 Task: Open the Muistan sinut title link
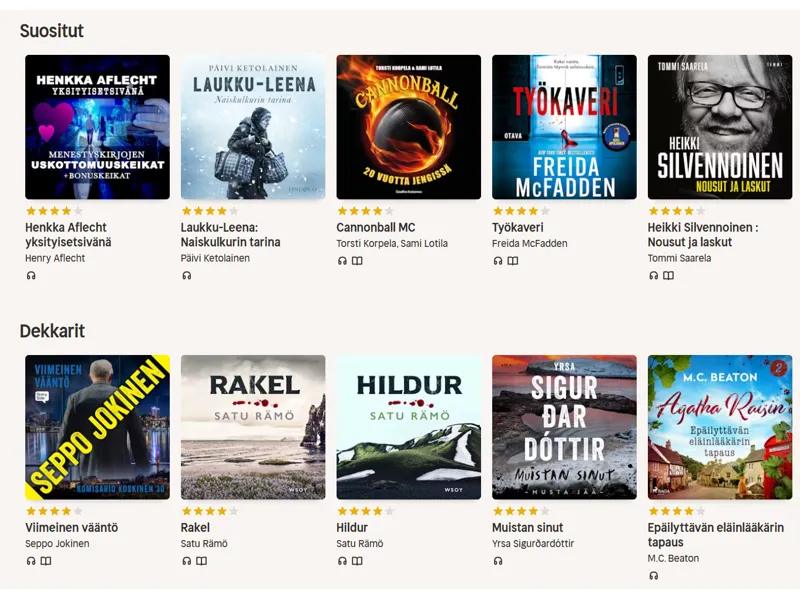[x=528, y=528]
